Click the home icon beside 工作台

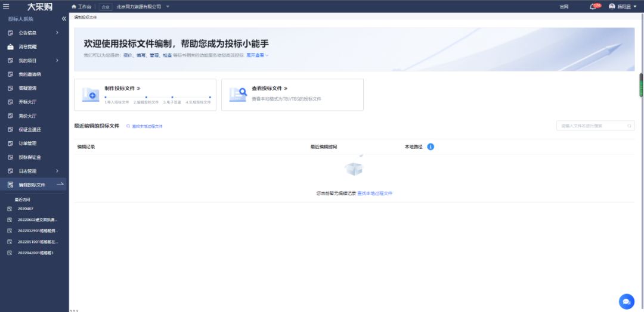pyautogui.click(x=74, y=7)
